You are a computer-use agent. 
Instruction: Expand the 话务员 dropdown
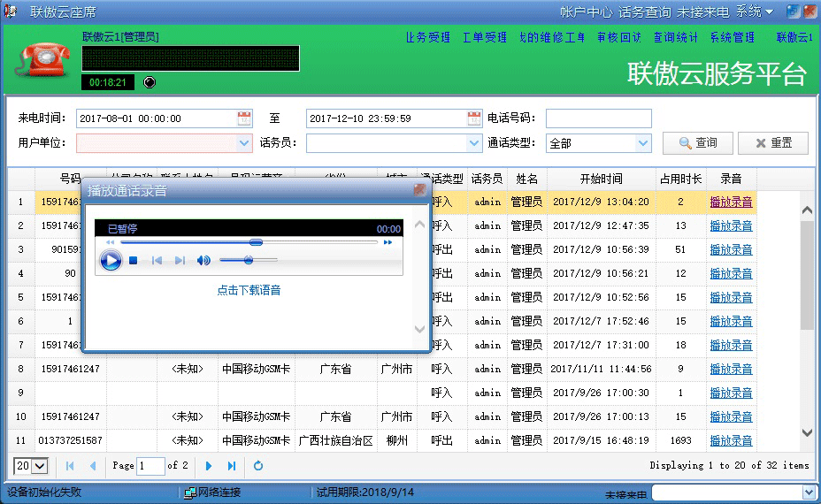[474, 142]
